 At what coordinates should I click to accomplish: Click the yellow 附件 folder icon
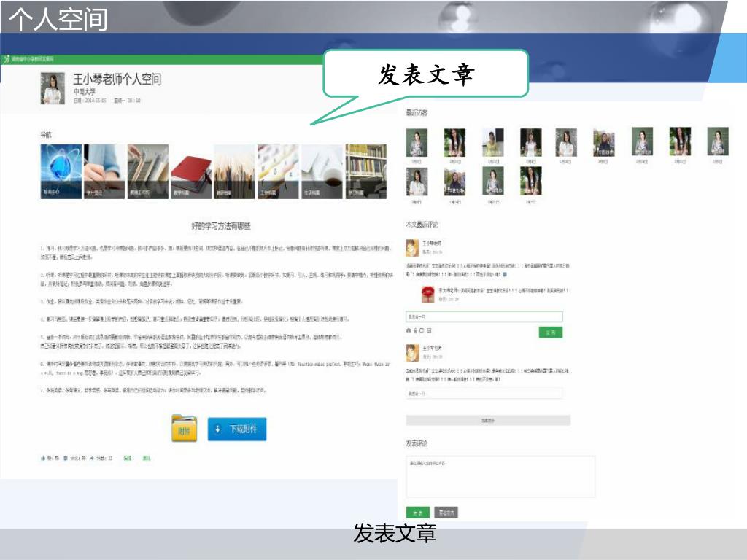coord(185,428)
